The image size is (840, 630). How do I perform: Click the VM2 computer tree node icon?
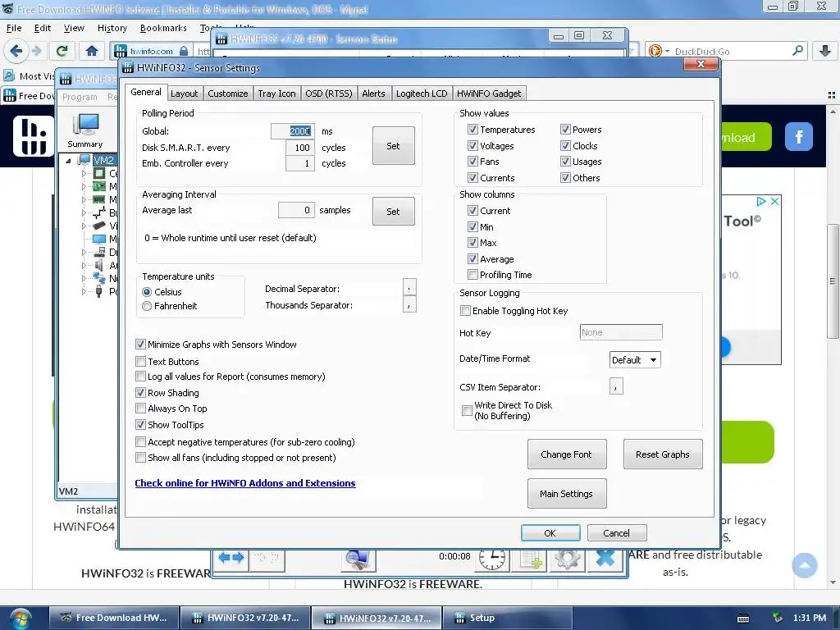84,160
